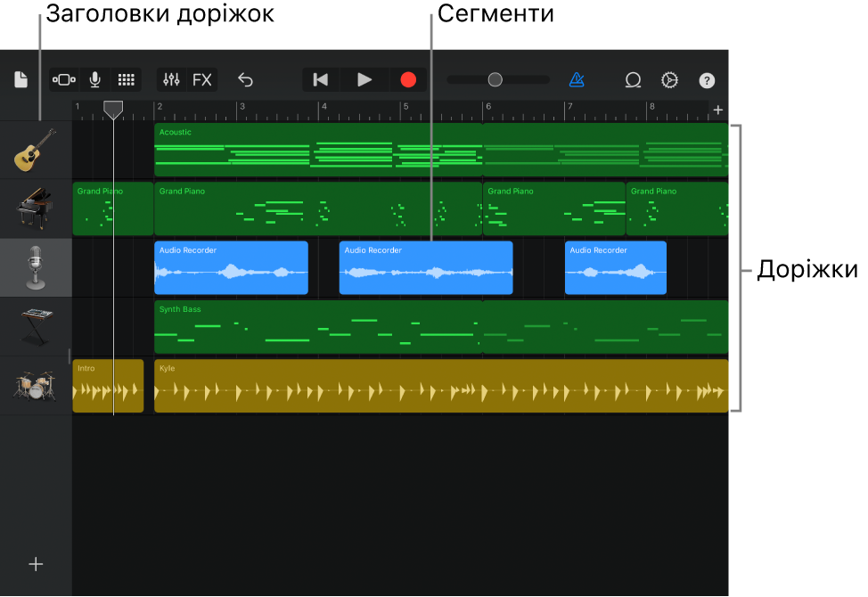Toggle the FX panel
Image resolution: width=868 pixels, height=597 pixels.
(x=202, y=79)
